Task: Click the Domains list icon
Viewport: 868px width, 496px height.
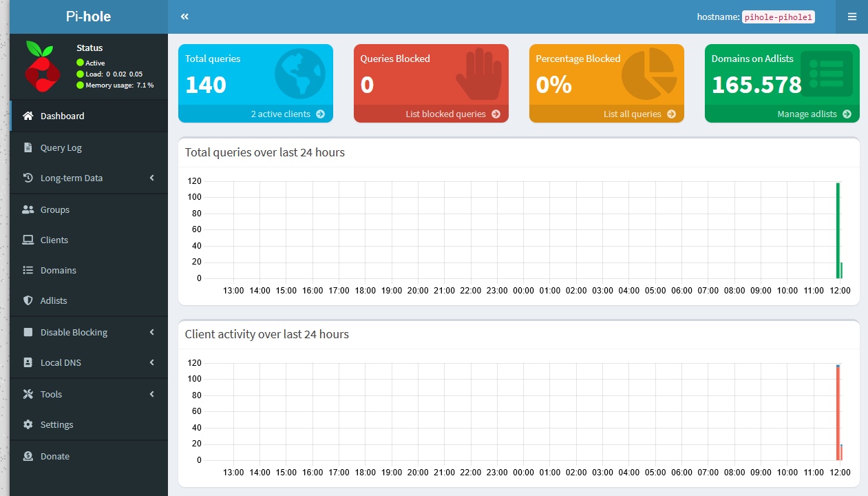Action: [x=28, y=270]
